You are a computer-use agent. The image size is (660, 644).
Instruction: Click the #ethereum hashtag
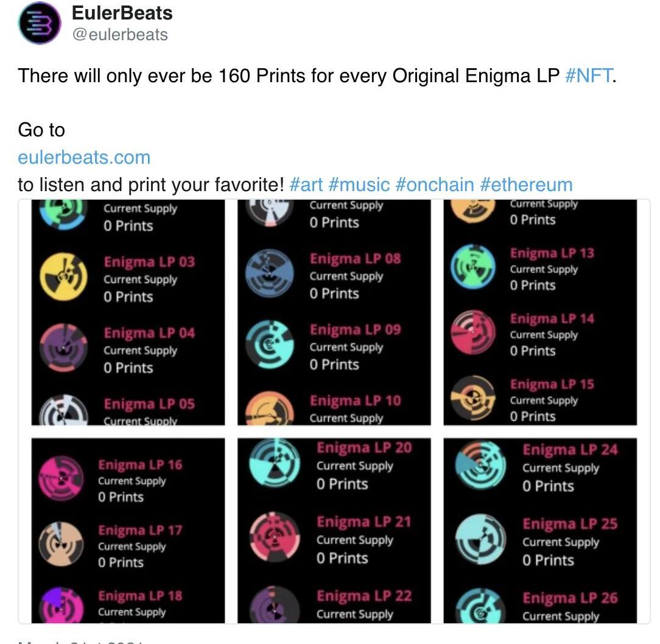[526, 184]
